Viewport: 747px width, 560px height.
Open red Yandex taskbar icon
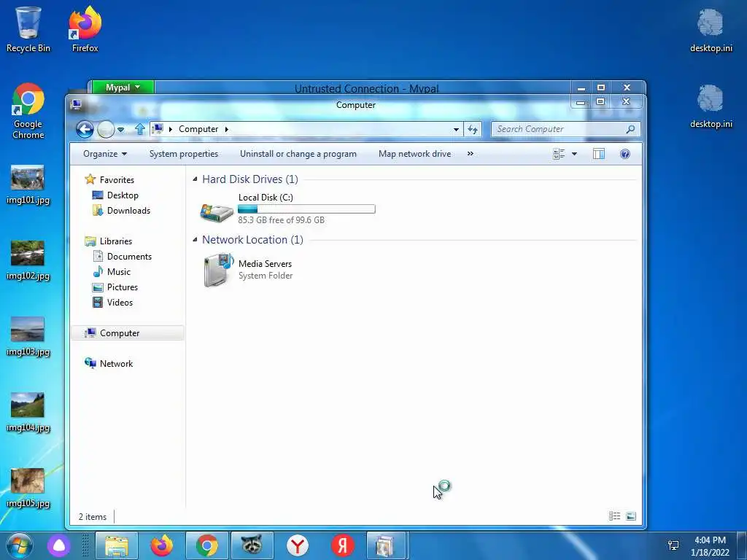pos(342,545)
